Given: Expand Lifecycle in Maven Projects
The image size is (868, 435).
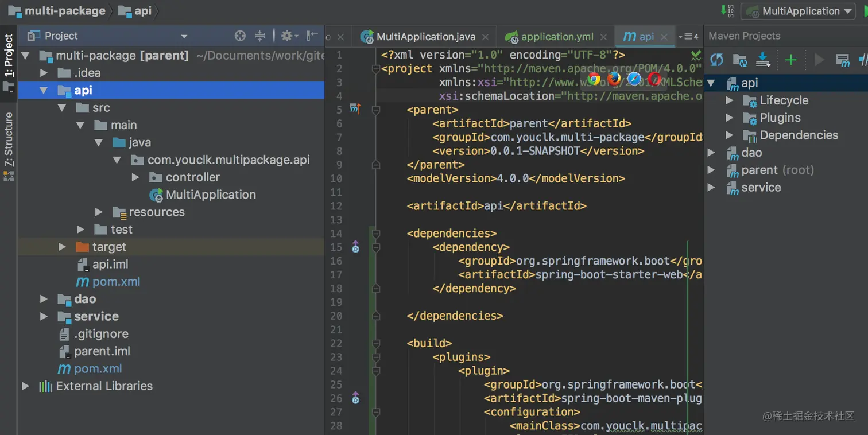Looking at the screenshot, I should tap(730, 100).
